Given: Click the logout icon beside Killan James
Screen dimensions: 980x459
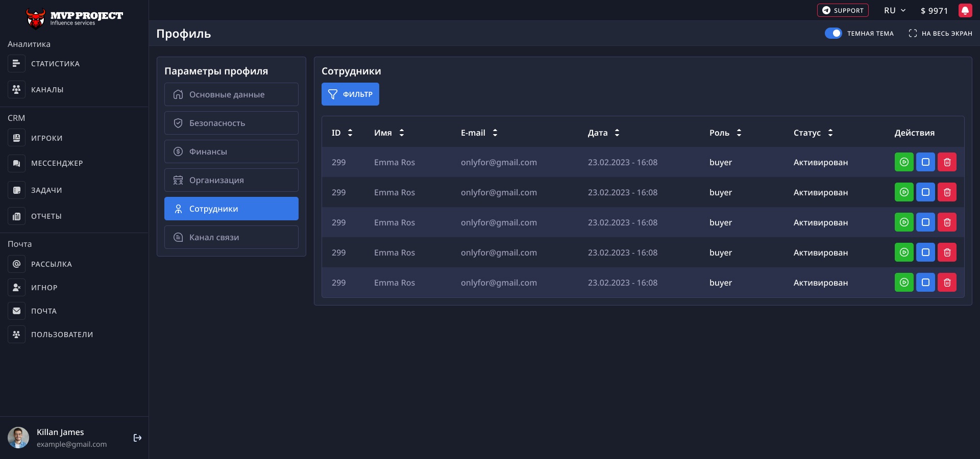Looking at the screenshot, I should 137,438.
